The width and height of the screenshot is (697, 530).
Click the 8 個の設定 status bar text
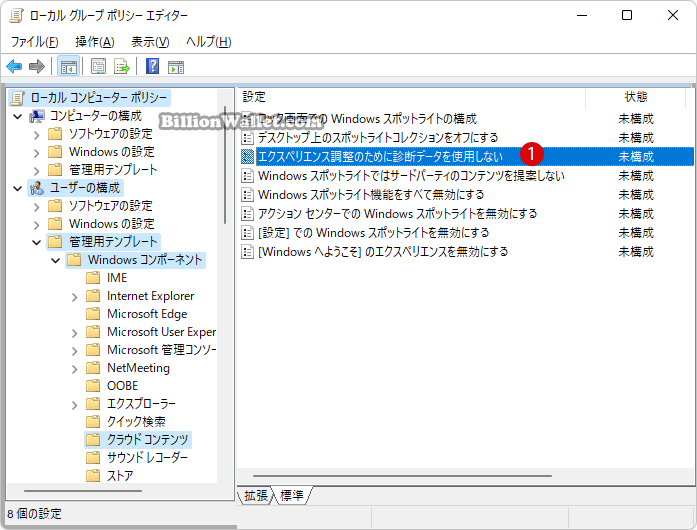(34, 514)
